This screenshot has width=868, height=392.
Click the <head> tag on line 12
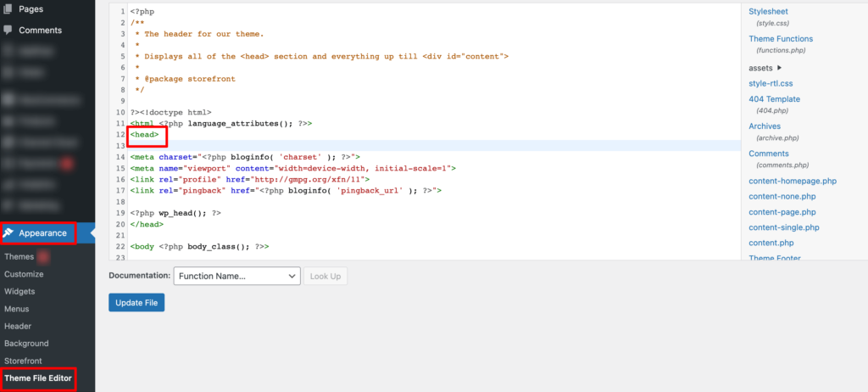(144, 134)
